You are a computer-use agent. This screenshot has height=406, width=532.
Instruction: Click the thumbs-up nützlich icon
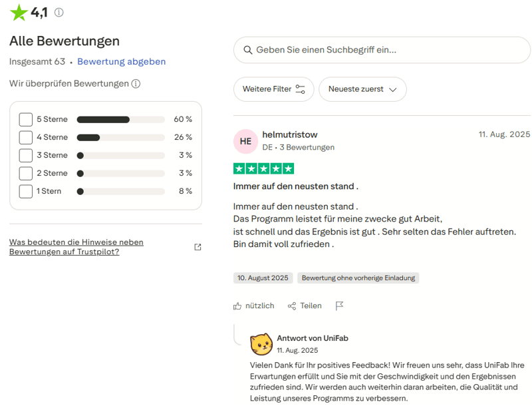(237, 305)
